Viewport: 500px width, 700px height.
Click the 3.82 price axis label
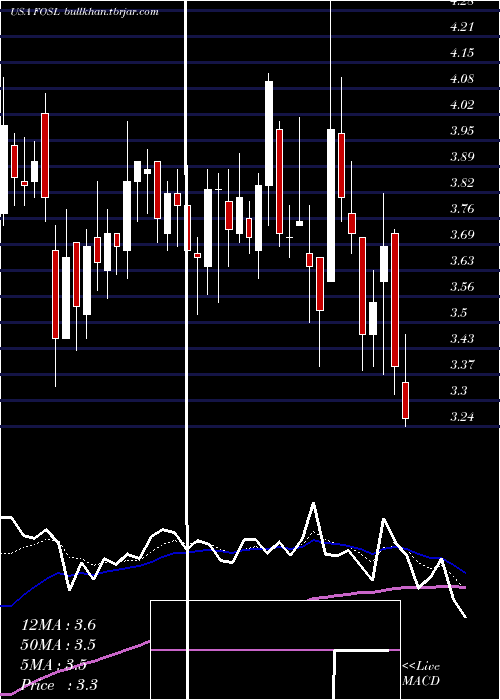click(462, 183)
